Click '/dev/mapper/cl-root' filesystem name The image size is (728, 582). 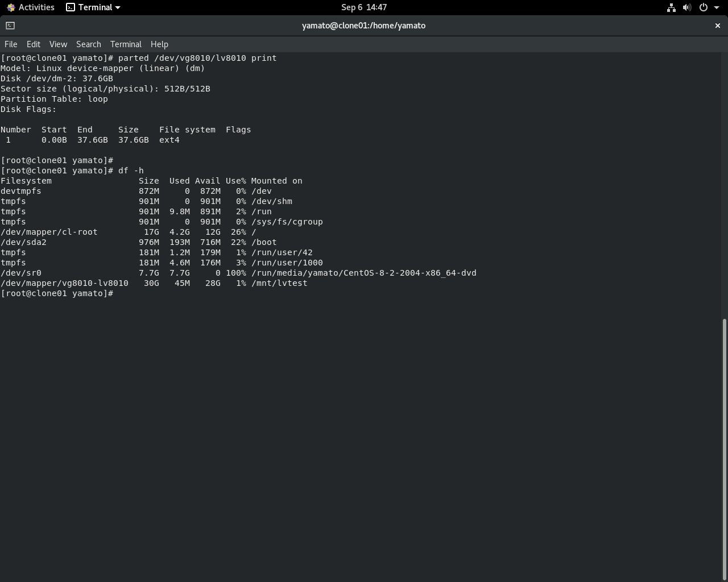49,232
